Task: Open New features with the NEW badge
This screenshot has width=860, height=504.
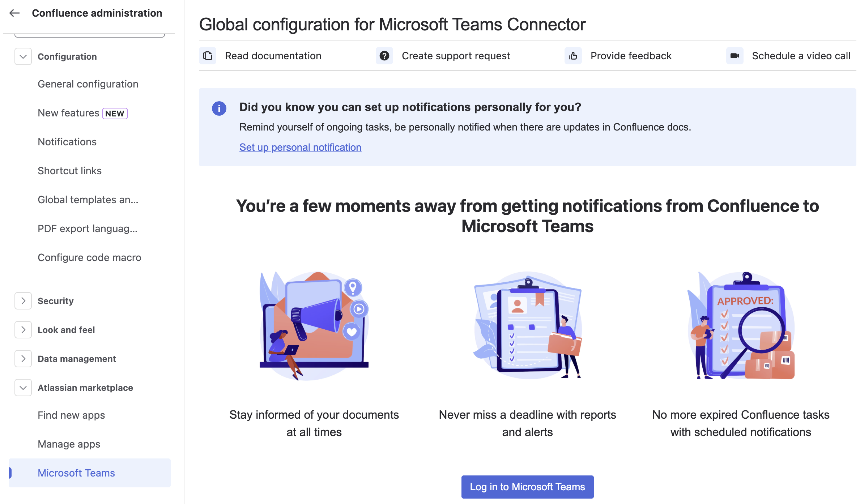Action: (x=68, y=113)
